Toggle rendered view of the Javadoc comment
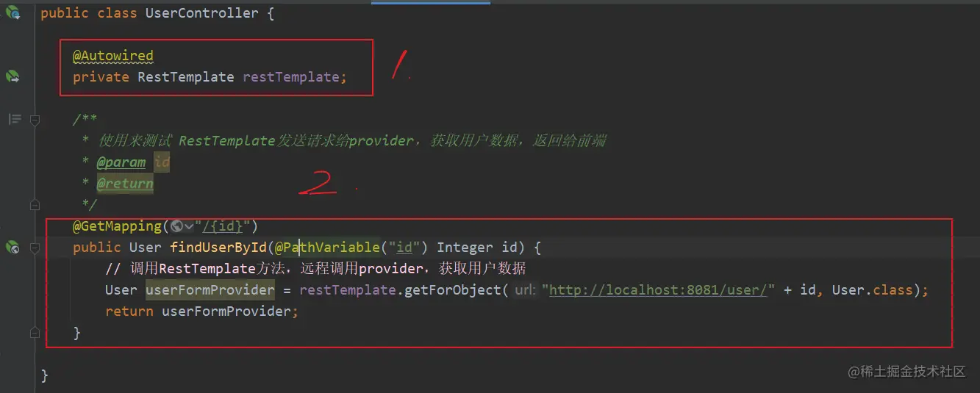 tap(15, 119)
